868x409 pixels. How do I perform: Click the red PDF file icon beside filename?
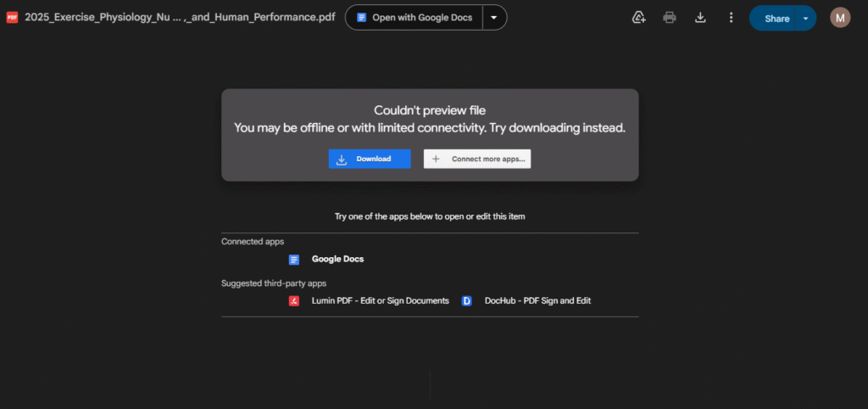coord(12,17)
